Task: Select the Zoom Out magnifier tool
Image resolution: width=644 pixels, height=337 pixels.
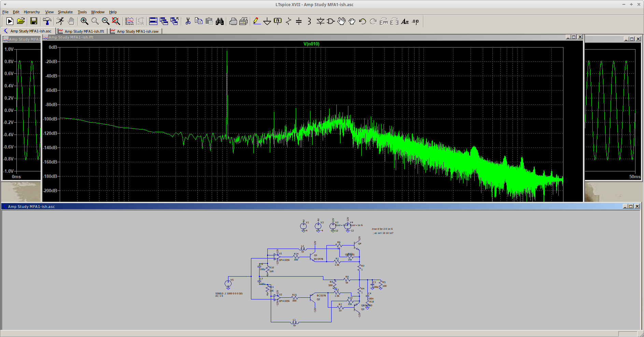Action: 106,22
